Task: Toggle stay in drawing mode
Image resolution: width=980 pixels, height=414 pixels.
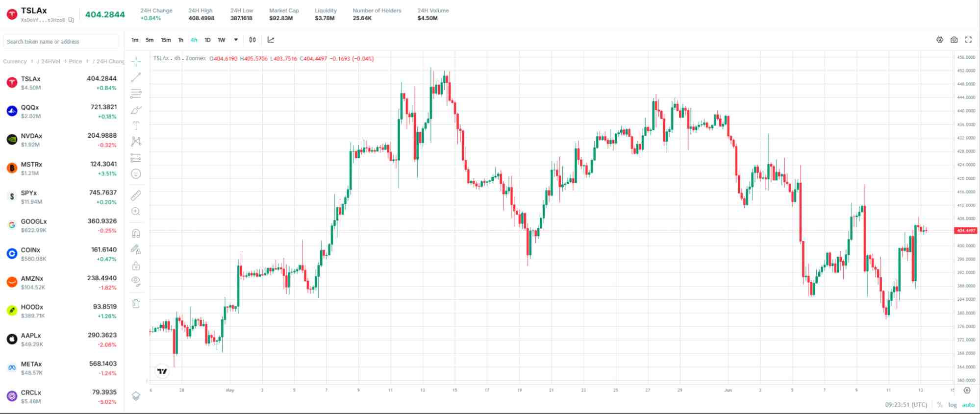Action: coord(136,249)
